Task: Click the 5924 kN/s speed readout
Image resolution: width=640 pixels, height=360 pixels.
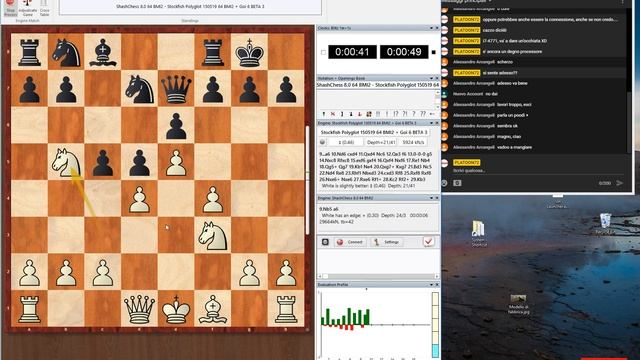Action: coord(413,142)
